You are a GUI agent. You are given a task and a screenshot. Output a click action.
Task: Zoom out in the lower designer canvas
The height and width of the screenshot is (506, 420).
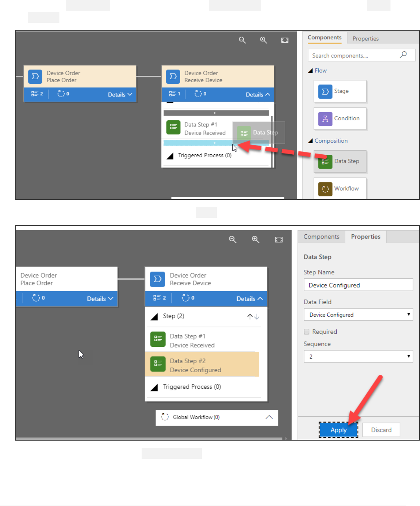[x=232, y=240]
